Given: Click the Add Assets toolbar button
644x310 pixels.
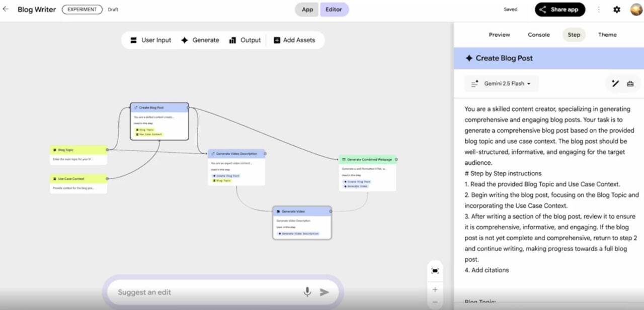Looking at the screenshot, I should 294,40.
